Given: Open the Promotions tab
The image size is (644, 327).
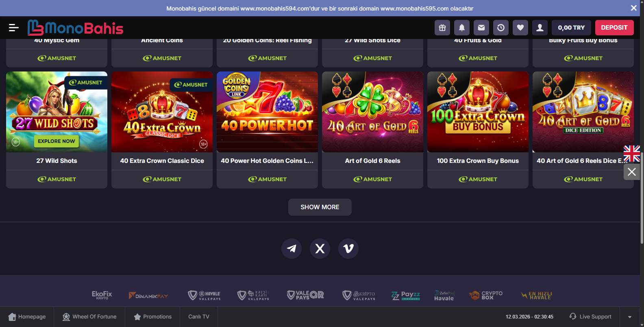Looking at the screenshot, I should pyautogui.click(x=153, y=317).
